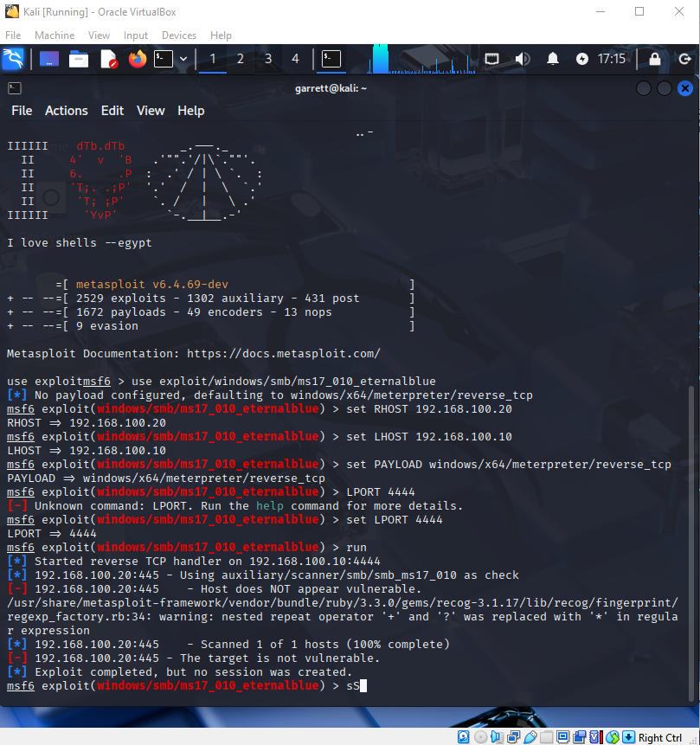Open notifications bell icon
700x745 pixels.
click(552, 59)
